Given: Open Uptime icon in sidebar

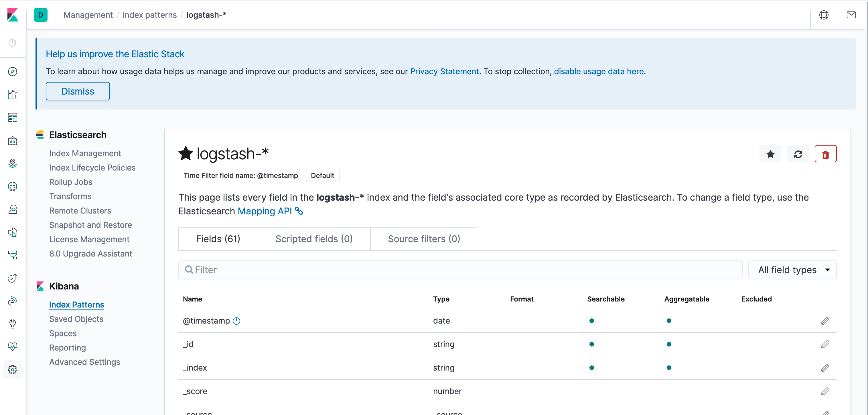Looking at the screenshot, I should 13,278.
